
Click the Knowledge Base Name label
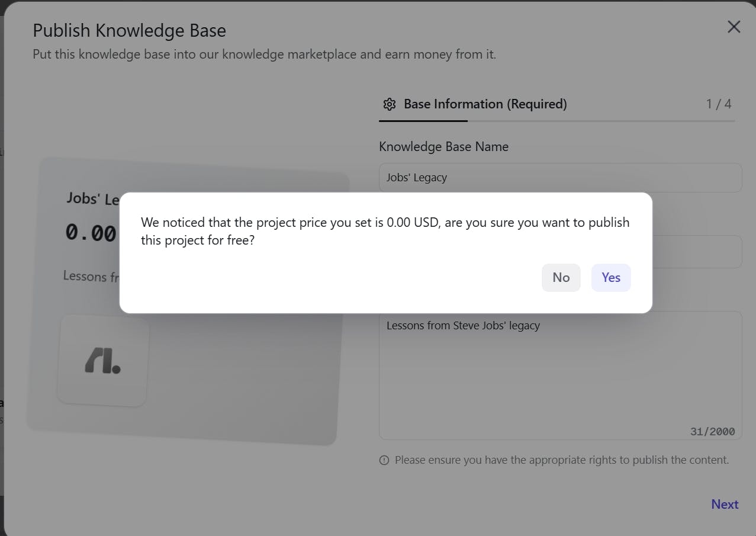pyautogui.click(x=443, y=147)
